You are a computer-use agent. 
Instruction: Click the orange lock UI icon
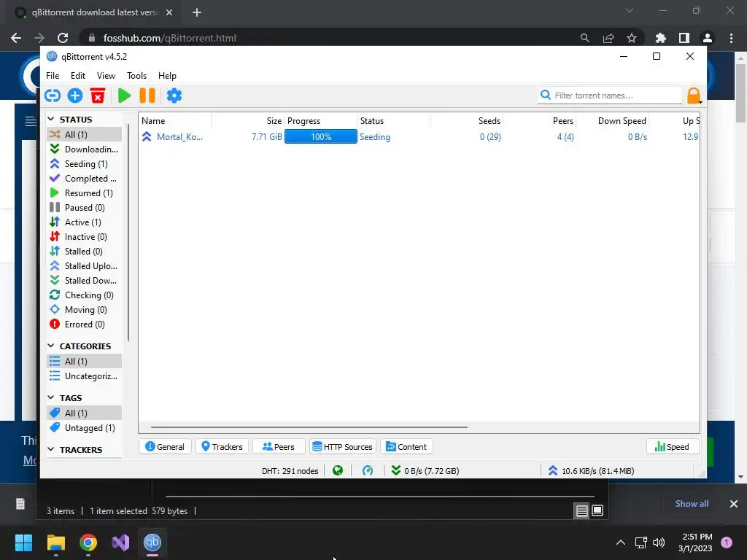[694, 96]
